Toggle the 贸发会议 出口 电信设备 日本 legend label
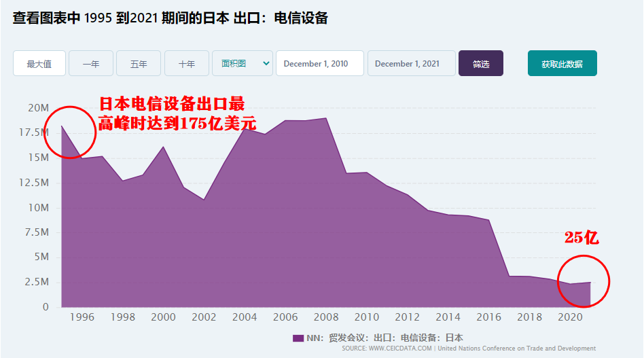 click(385, 338)
